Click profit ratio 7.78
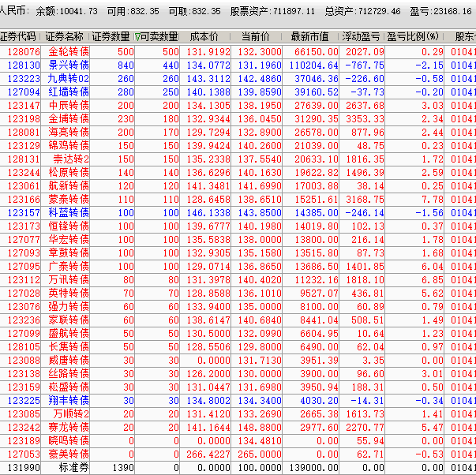 pos(433,200)
